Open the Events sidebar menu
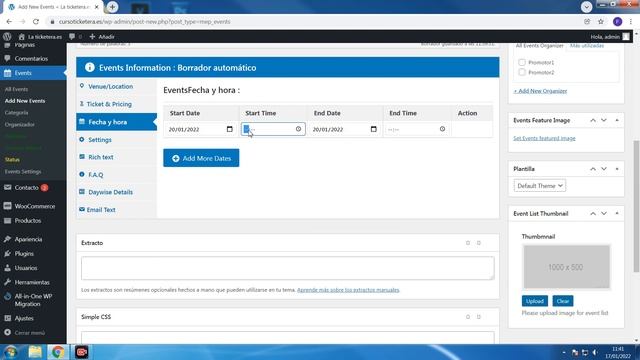The width and height of the screenshot is (640, 360). click(x=23, y=73)
